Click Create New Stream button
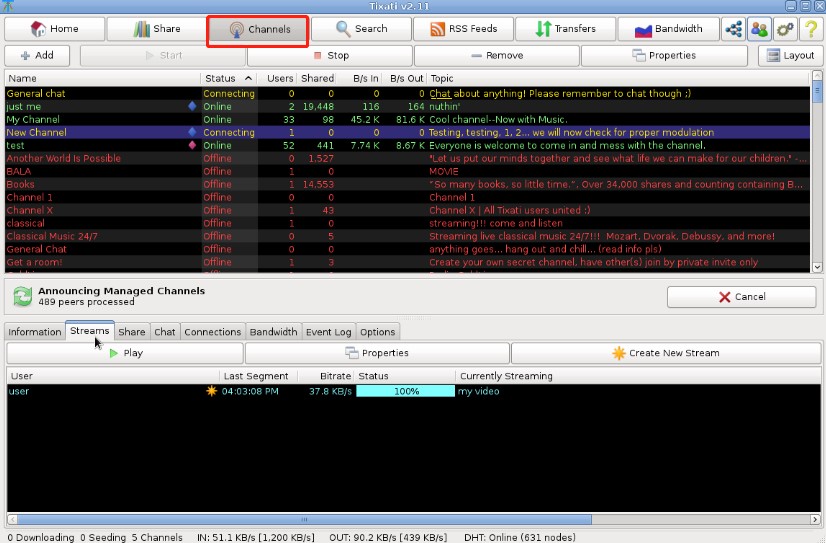826x543 pixels. pos(665,353)
